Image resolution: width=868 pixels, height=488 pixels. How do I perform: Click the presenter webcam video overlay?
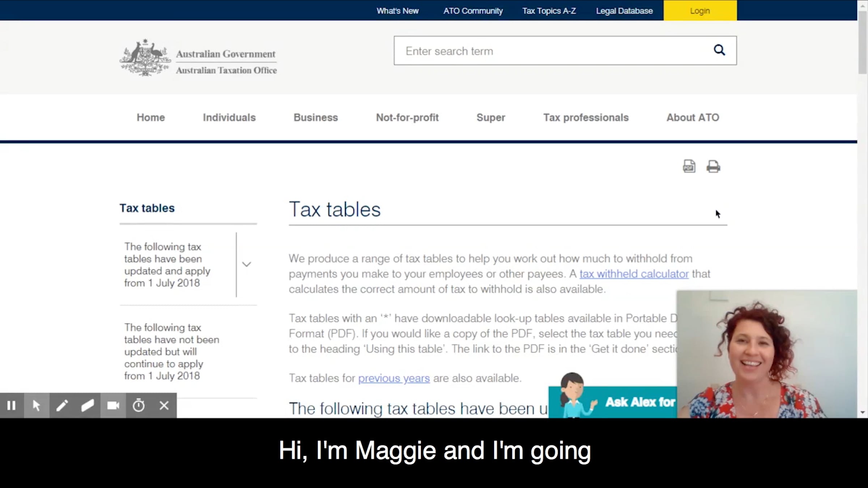pyautogui.click(x=767, y=354)
